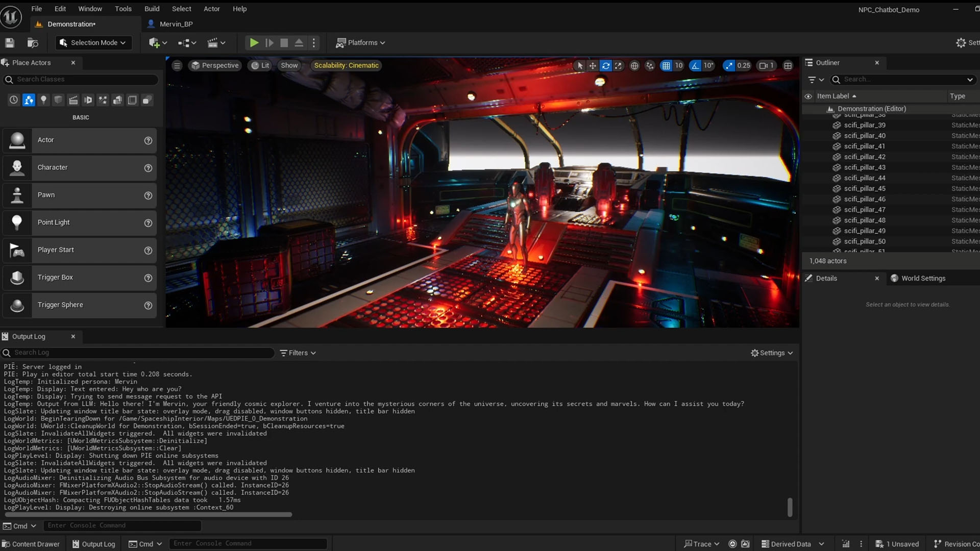Open the Filters dropdown in Output Log
Image resolution: width=980 pixels, height=551 pixels.
click(298, 353)
